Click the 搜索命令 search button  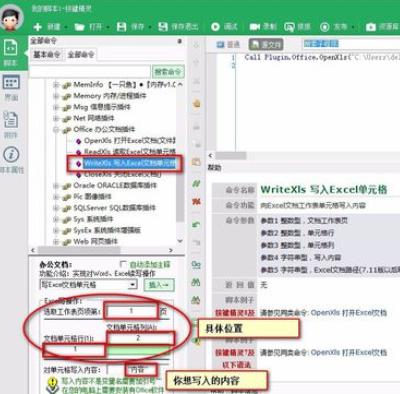click(168, 72)
